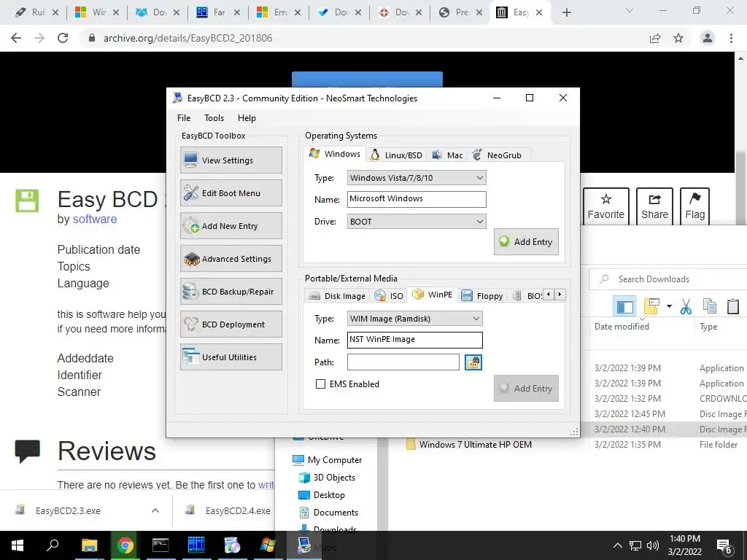Click the Search Downloads box in Explorer
This screenshot has height=560, width=747.
click(x=668, y=279)
